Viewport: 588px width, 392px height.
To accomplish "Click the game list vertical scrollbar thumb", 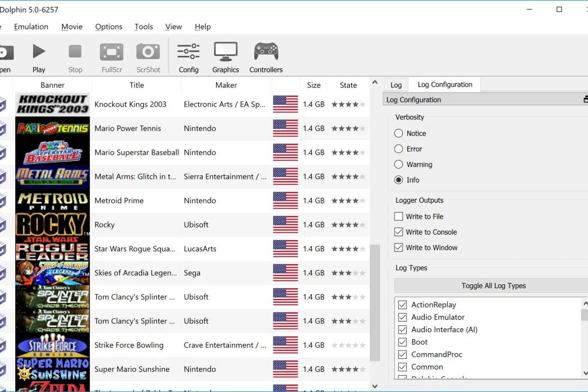I will tap(374, 302).
